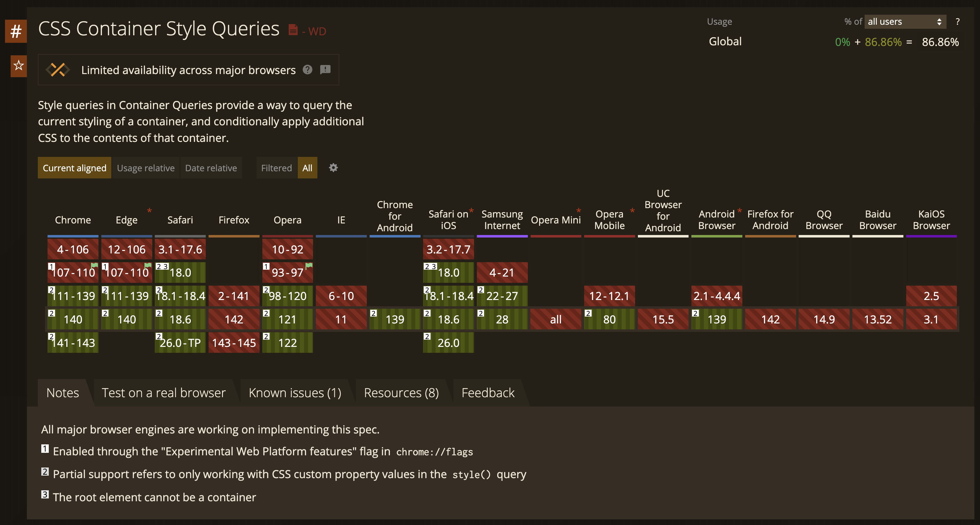This screenshot has height=525, width=980.
Task: Click the Firefox 142 unsupported cell
Action: click(234, 319)
